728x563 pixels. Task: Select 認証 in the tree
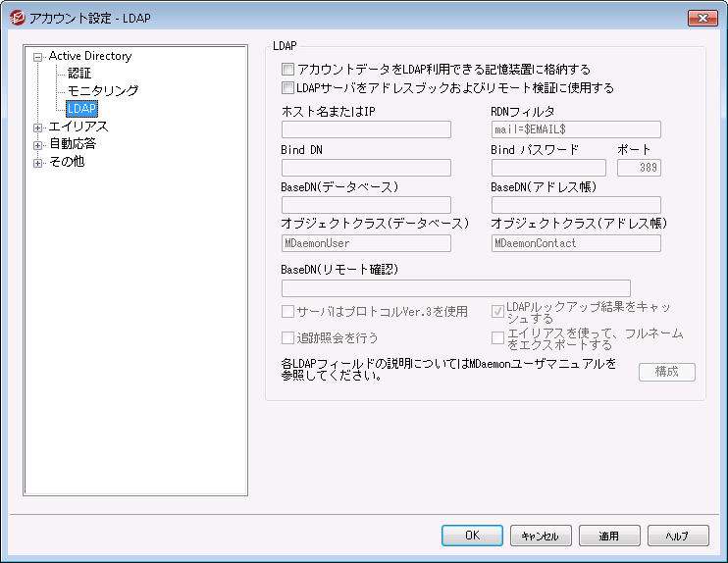[x=79, y=74]
